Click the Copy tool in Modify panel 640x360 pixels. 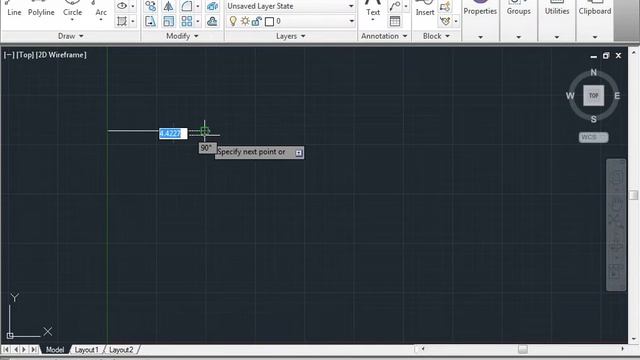tap(150, 6)
